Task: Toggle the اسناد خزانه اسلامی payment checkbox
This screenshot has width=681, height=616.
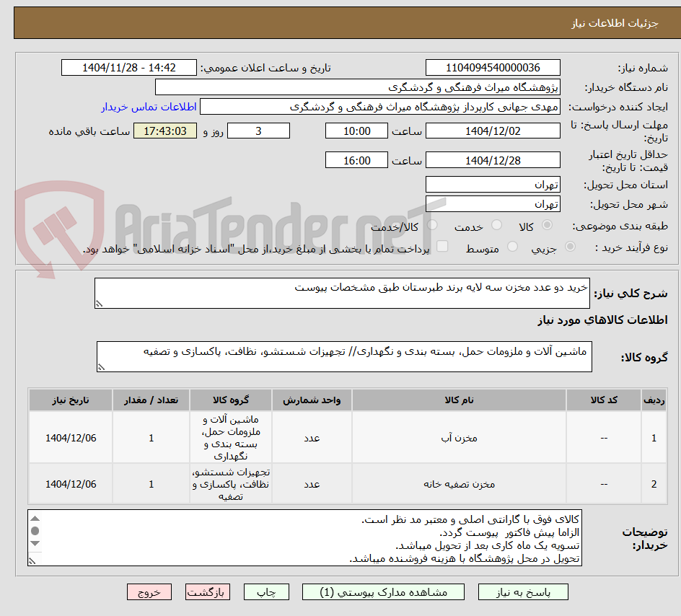Action: click(x=442, y=246)
